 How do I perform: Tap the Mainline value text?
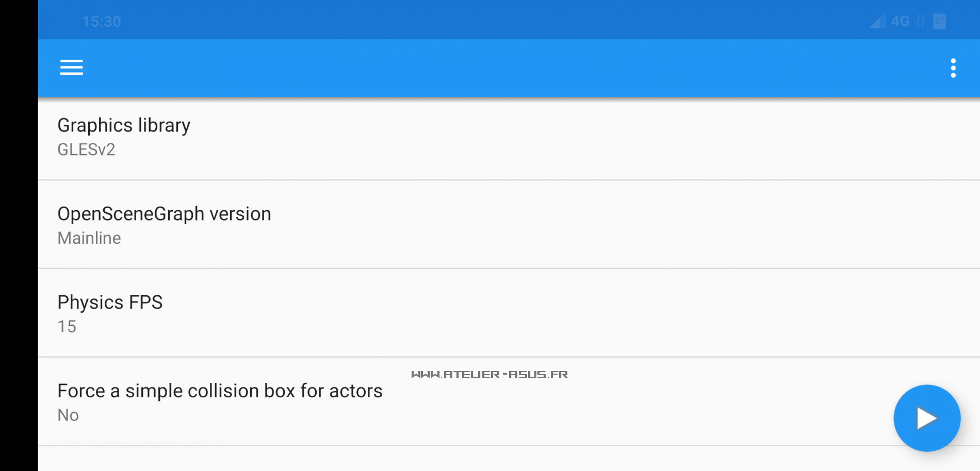coord(89,238)
